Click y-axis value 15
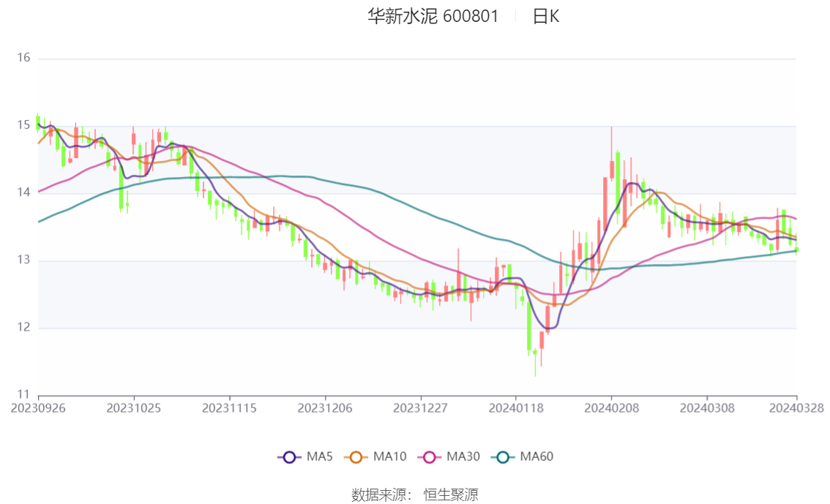The height and width of the screenshot is (504, 830). (x=23, y=125)
